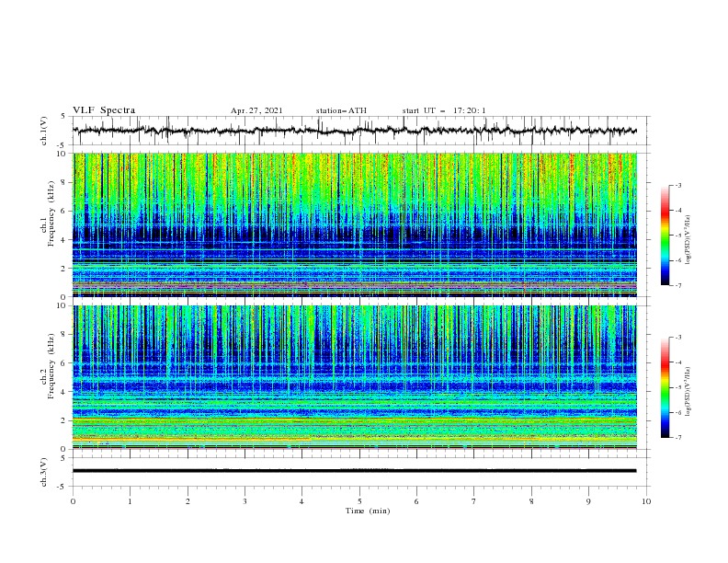Click the "VLF Spectra" plot title
This screenshot has height=563, width=728.
(x=104, y=110)
